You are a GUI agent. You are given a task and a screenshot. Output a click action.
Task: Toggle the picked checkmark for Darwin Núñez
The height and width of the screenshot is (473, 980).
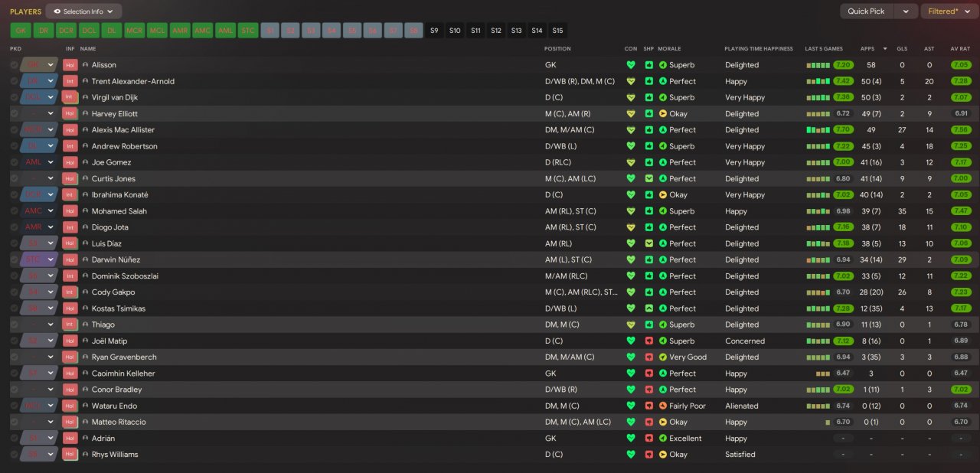[15, 259]
